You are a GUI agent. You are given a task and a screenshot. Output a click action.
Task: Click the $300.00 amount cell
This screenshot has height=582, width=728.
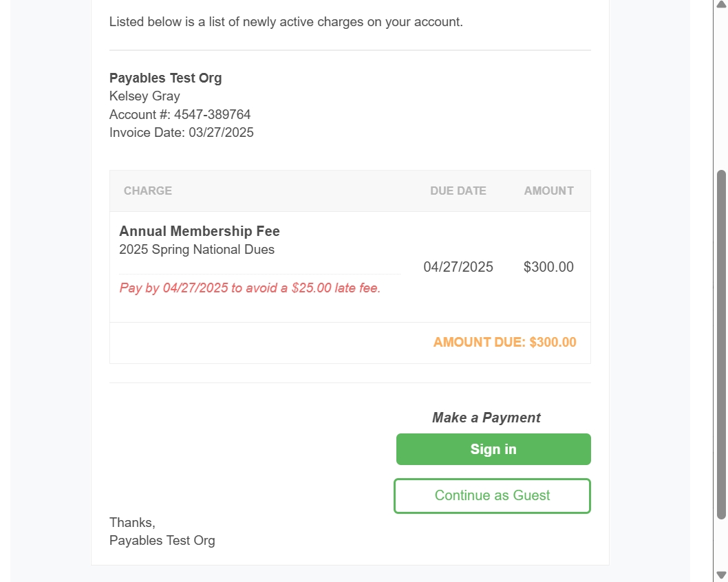pyautogui.click(x=548, y=267)
